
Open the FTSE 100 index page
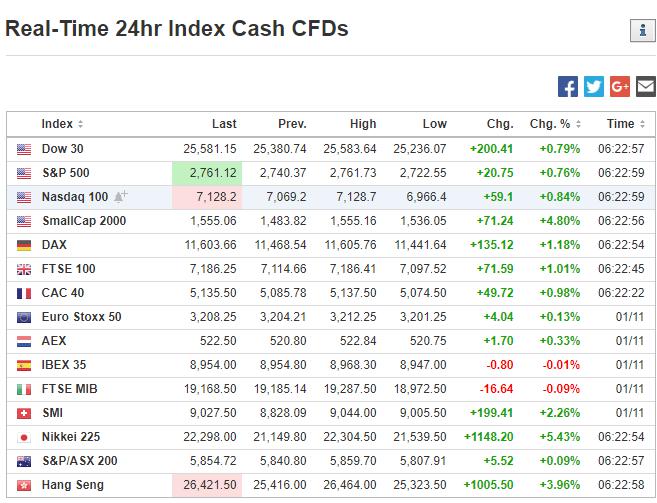pyautogui.click(x=68, y=269)
